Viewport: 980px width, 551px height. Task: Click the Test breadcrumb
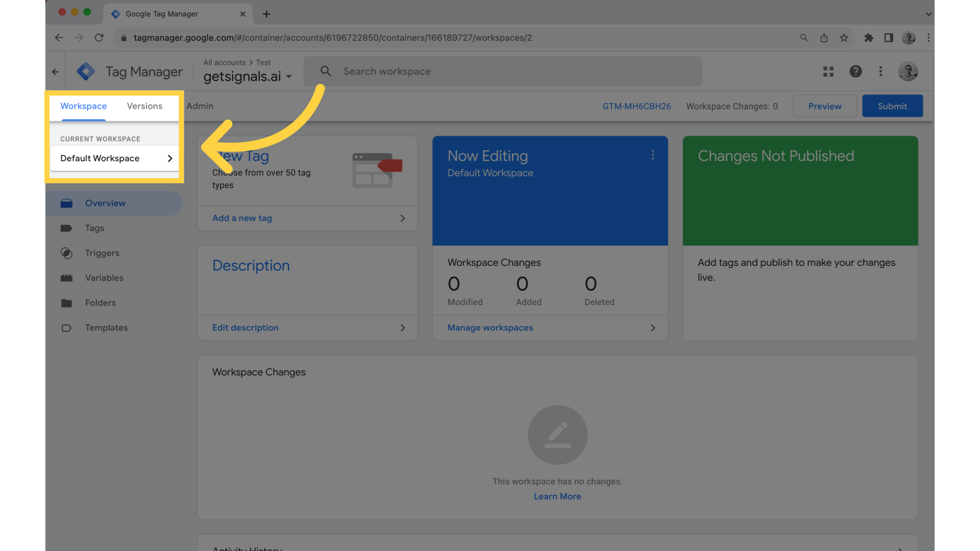click(263, 62)
